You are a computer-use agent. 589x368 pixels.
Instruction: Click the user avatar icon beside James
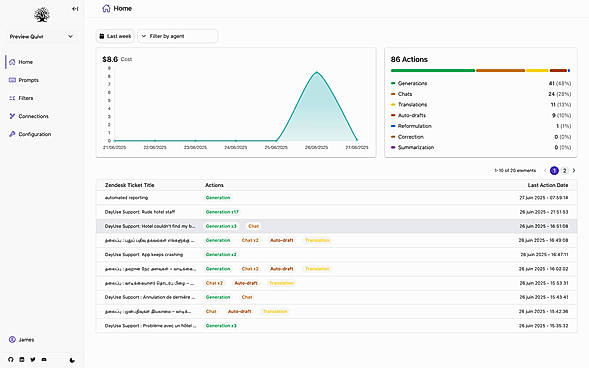pyautogui.click(x=12, y=339)
